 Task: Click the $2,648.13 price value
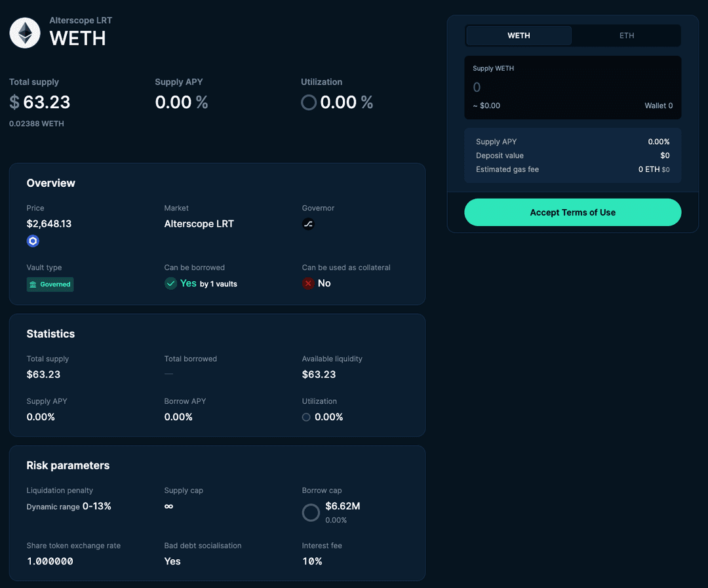[x=49, y=224]
